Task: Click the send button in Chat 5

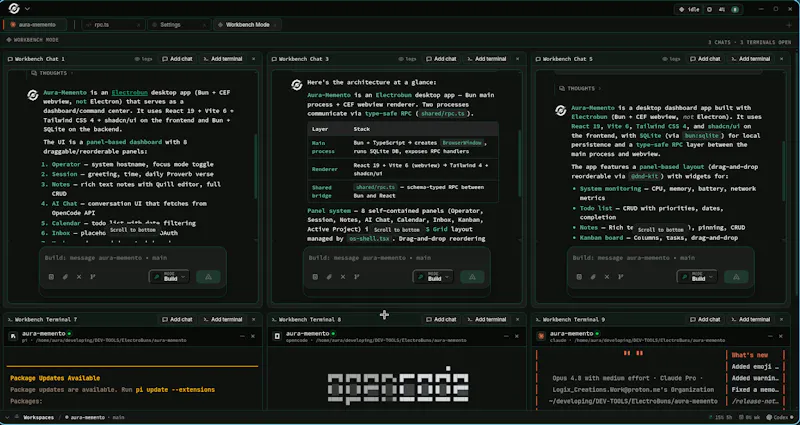Action: (x=736, y=277)
